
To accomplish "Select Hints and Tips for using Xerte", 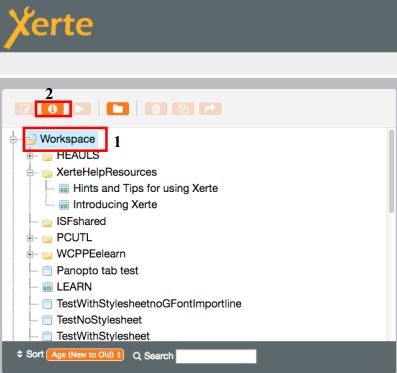I will pos(145,188).
